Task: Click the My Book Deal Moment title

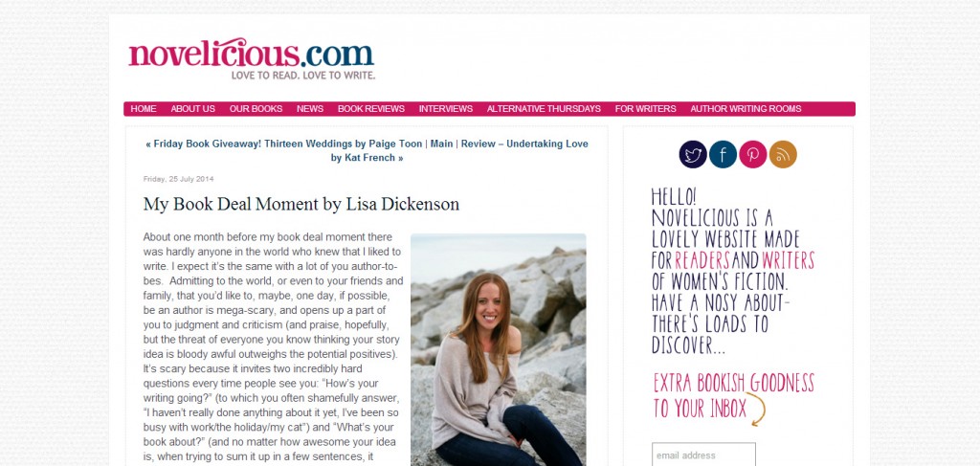Action: 301,204
